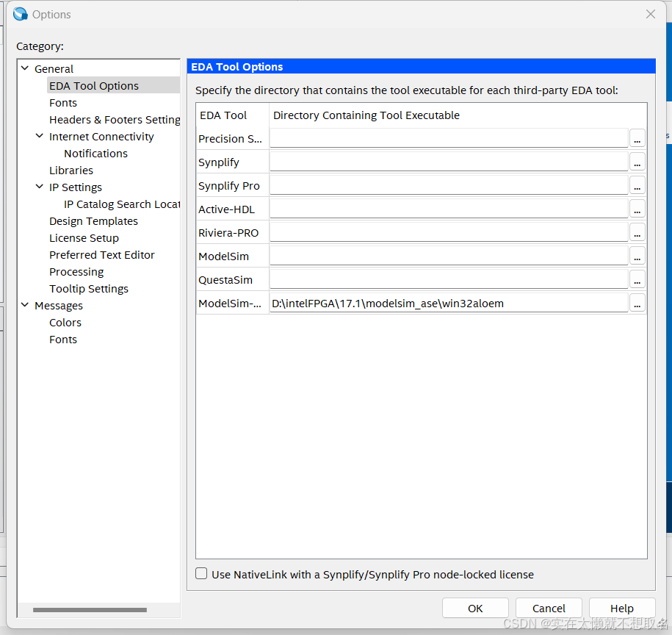Click the browse button for the Synplify Pro row
Image resolution: width=672 pixels, height=635 pixels.
pyautogui.click(x=637, y=186)
